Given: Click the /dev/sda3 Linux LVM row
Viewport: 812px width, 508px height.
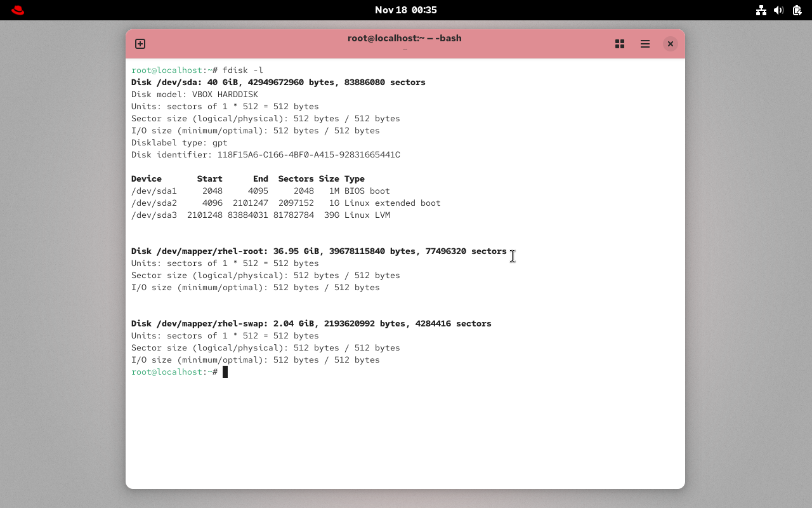Looking at the screenshot, I should click(x=260, y=215).
